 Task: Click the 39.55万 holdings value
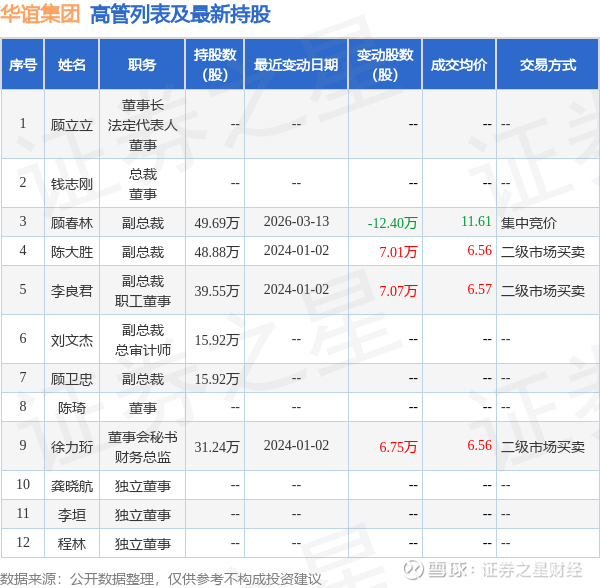click(217, 291)
